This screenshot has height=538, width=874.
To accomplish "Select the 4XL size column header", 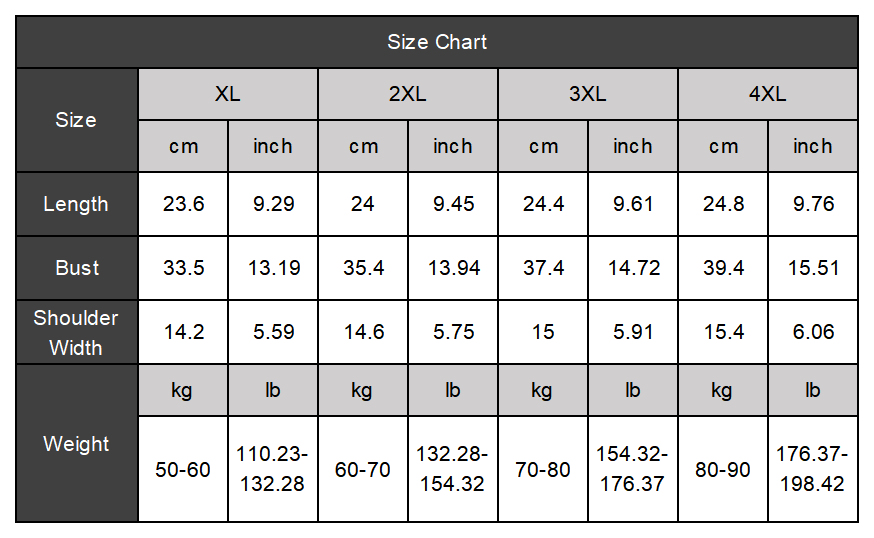I will (x=767, y=94).
